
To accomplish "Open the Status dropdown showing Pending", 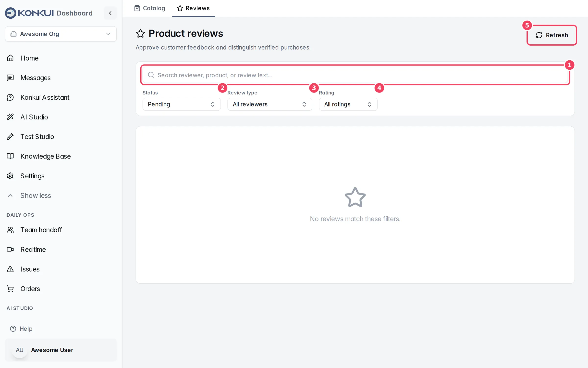I will pyautogui.click(x=182, y=104).
